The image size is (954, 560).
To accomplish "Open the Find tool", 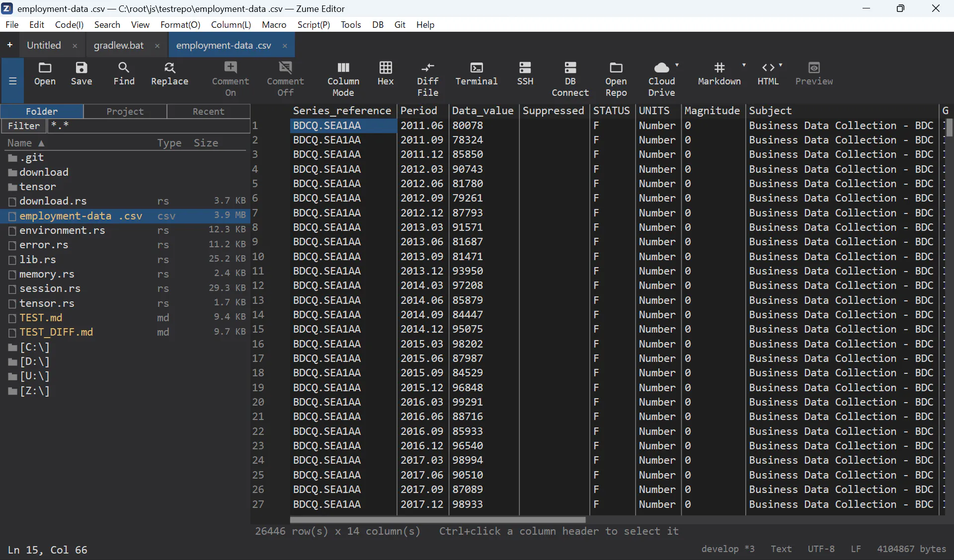I will coord(124,73).
